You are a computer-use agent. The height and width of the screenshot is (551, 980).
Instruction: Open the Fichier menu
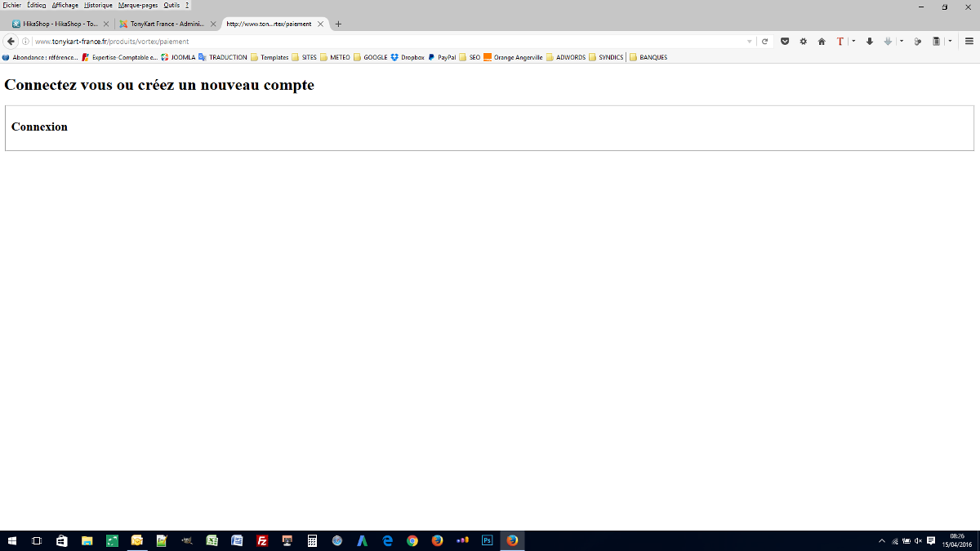tap(11, 5)
